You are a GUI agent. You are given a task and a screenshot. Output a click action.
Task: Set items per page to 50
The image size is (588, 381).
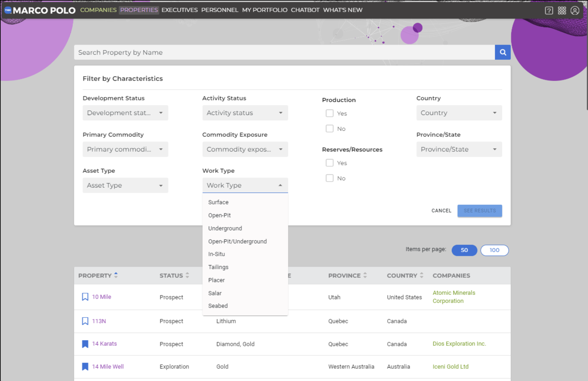[464, 250]
